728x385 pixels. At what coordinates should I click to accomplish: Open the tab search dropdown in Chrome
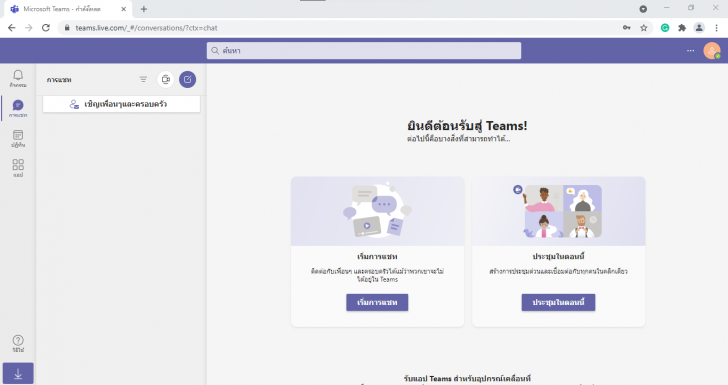tap(643, 9)
